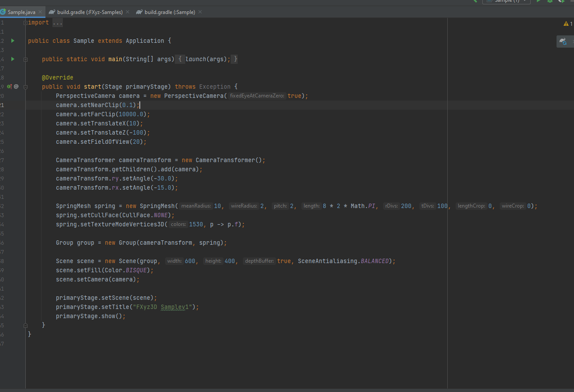Click the Sample.java tab's class file icon
The width and height of the screenshot is (574, 392).
[3, 12]
